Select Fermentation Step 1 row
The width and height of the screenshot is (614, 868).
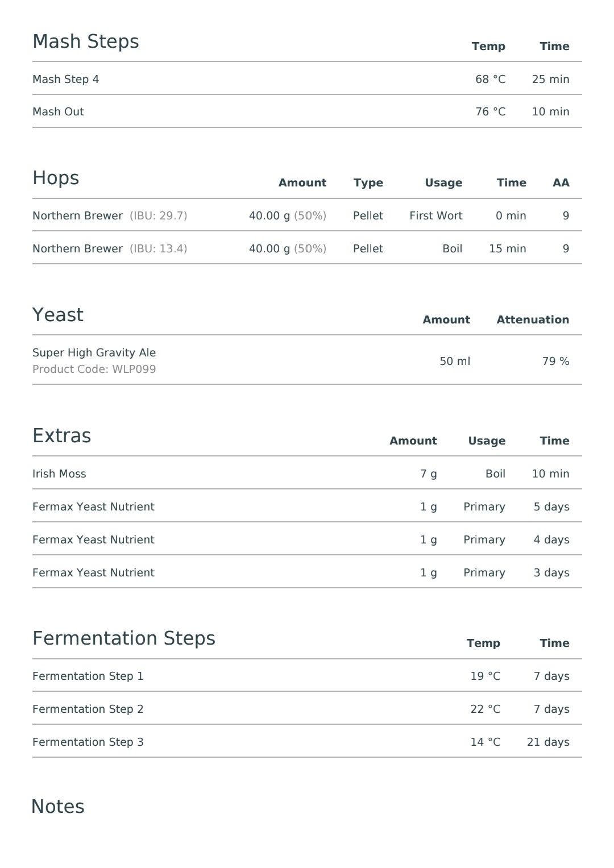click(x=307, y=675)
